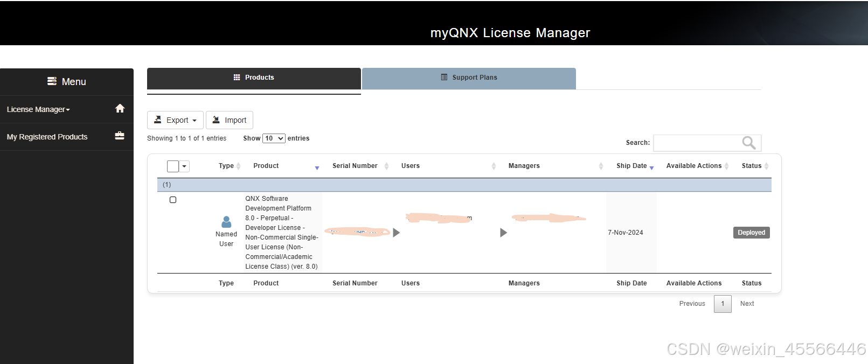This screenshot has width=868, height=364.
Task: Click the Showing 1 to 1 entries text
Action: click(186, 138)
